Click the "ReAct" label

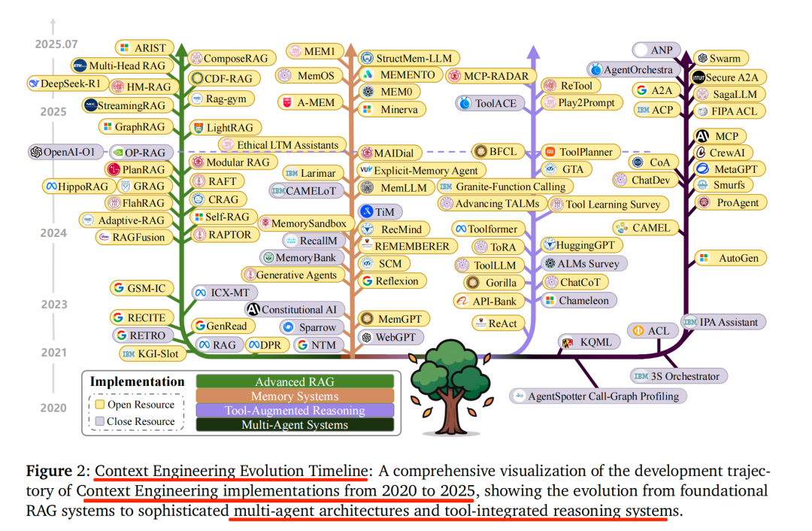pos(498,323)
